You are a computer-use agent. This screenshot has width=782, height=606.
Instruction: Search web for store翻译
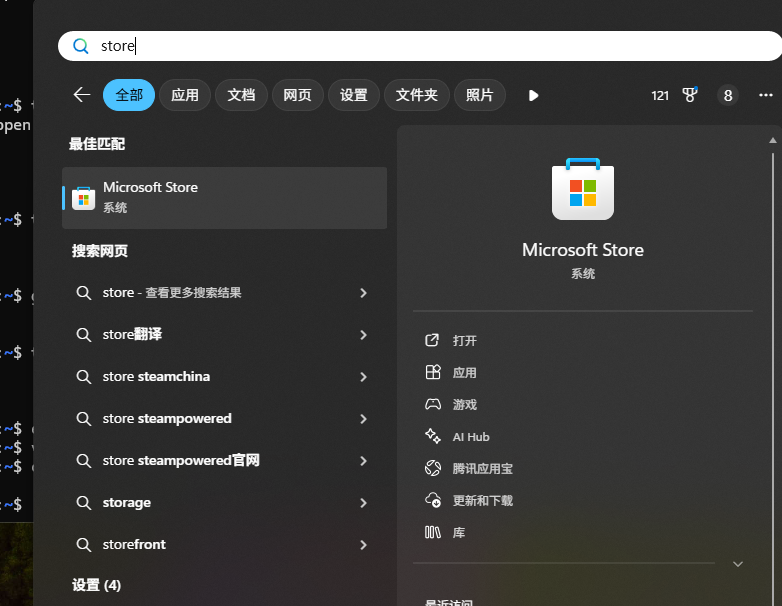click(x=132, y=334)
